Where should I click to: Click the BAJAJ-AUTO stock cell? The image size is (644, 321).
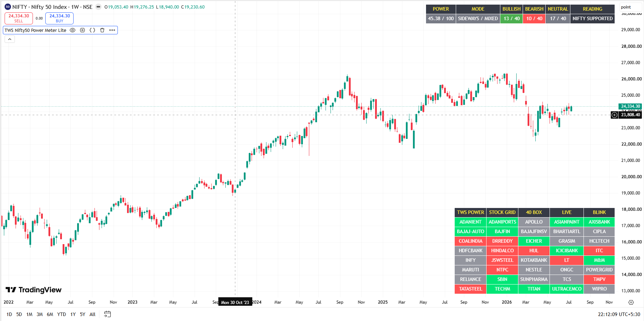(471, 231)
